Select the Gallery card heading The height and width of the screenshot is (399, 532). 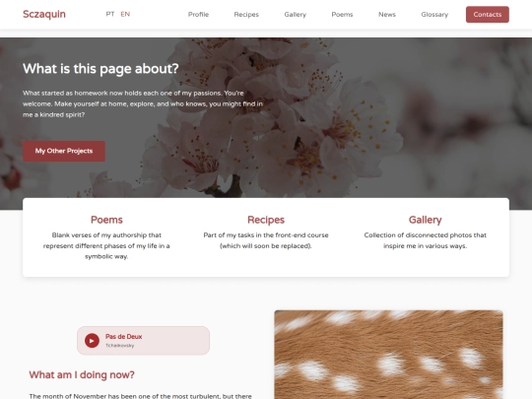tap(426, 220)
